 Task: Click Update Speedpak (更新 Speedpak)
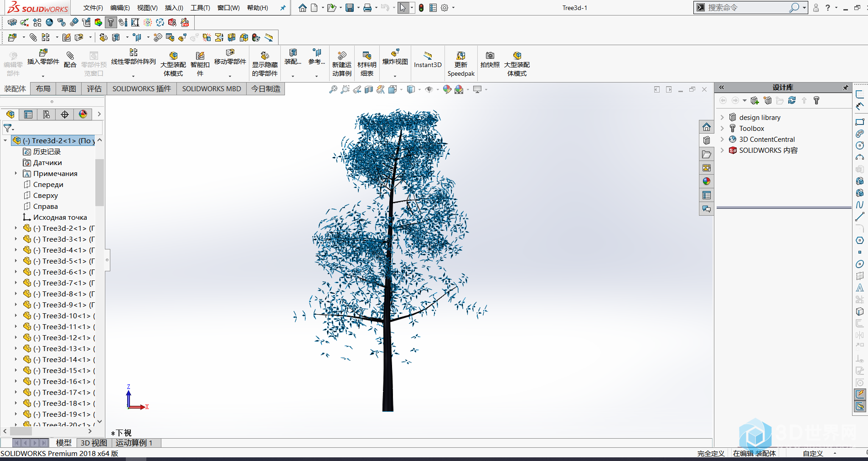[x=461, y=64]
